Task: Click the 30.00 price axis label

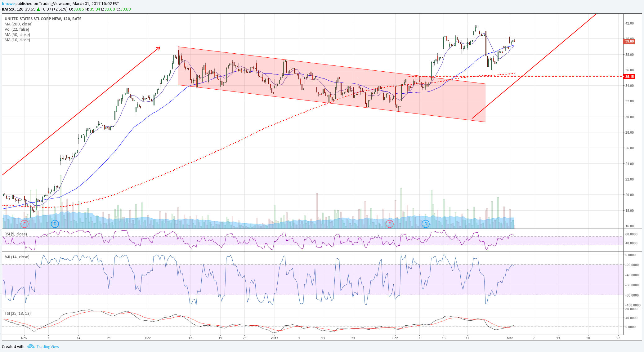Action: click(x=629, y=117)
